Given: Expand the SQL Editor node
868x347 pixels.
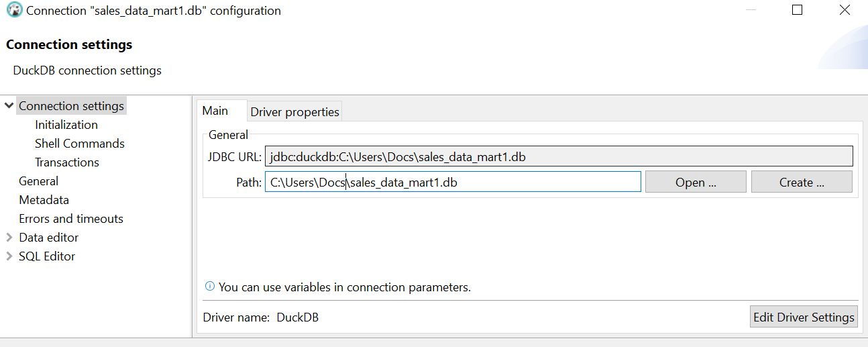Looking at the screenshot, I should coord(9,256).
